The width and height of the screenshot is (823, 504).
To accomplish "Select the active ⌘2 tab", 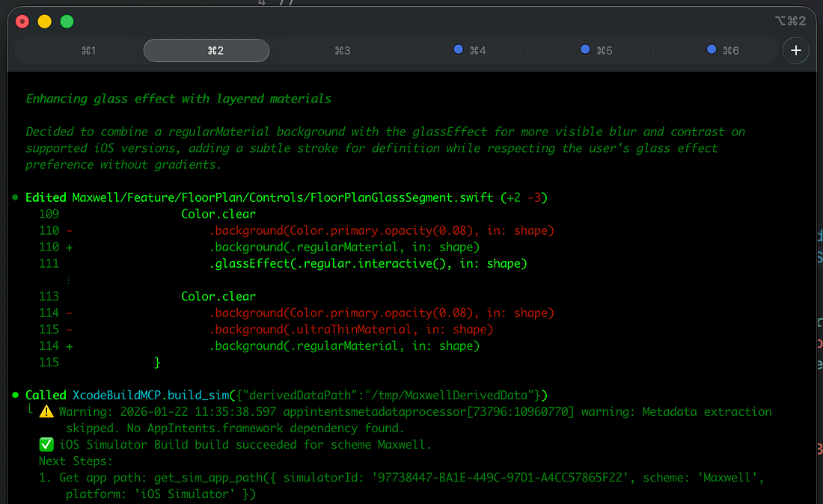I will click(206, 50).
